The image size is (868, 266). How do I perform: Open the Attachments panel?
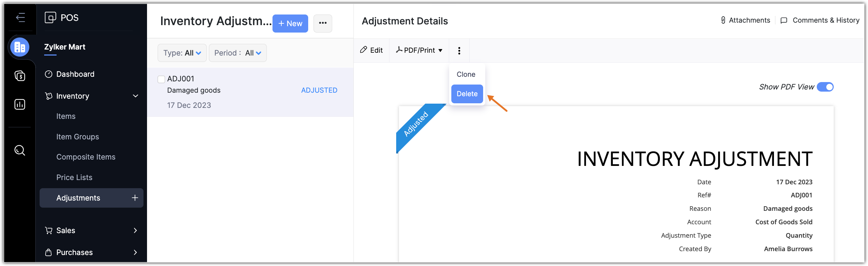(x=744, y=20)
